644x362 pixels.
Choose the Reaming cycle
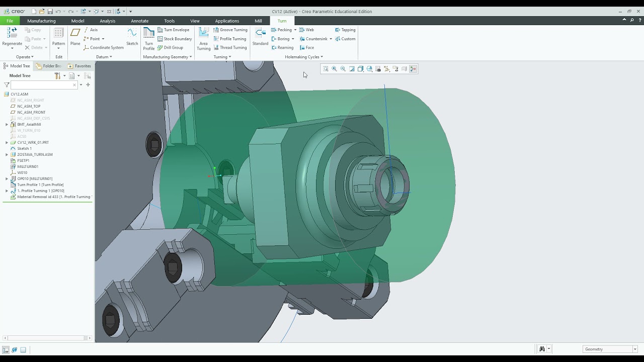pos(282,48)
